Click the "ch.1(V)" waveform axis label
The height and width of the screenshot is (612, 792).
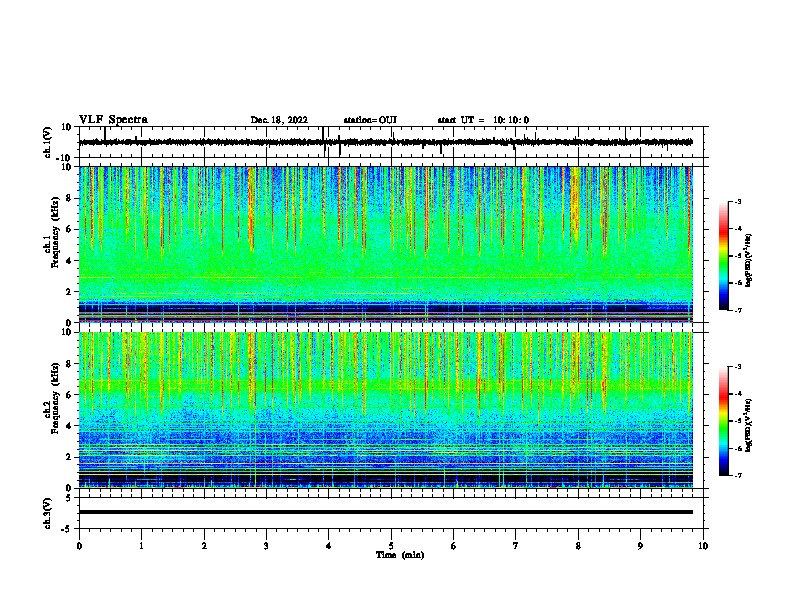click(48, 142)
